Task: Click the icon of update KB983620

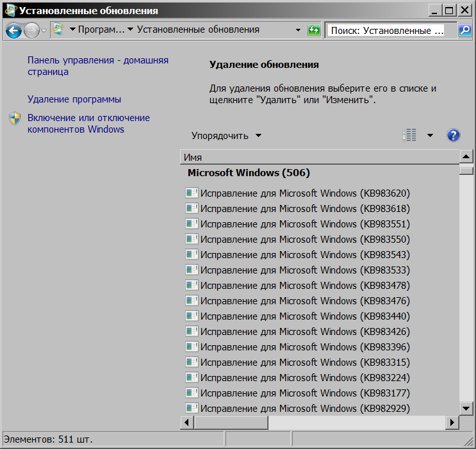Action: tap(192, 193)
